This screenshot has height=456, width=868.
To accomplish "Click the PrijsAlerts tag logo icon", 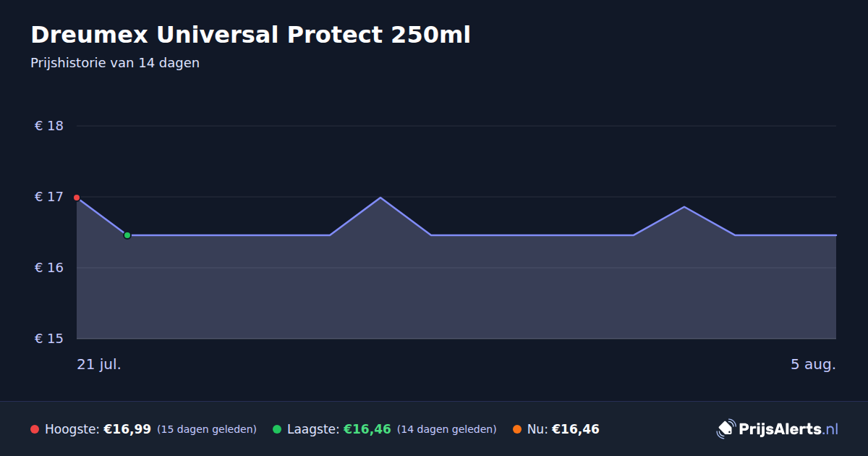I will click(726, 429).
